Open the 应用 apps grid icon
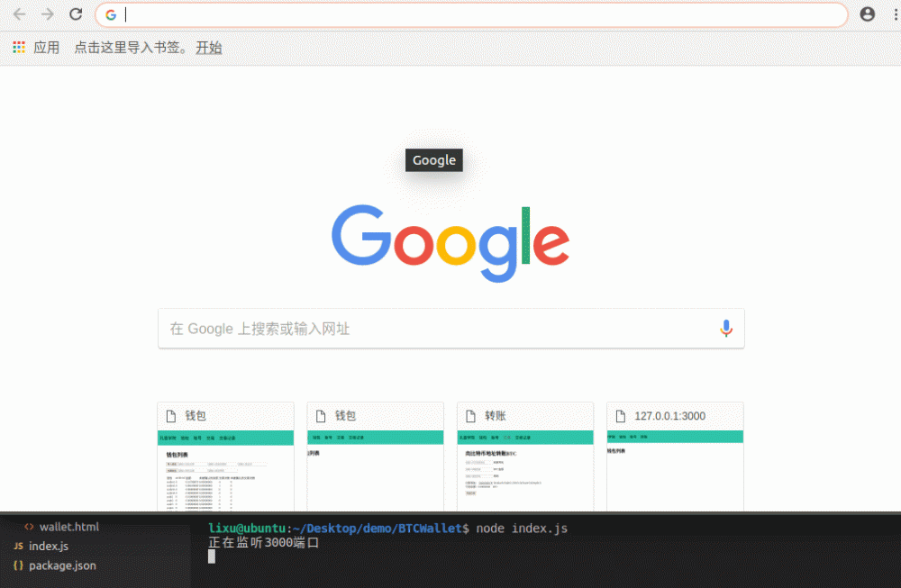 16,47
